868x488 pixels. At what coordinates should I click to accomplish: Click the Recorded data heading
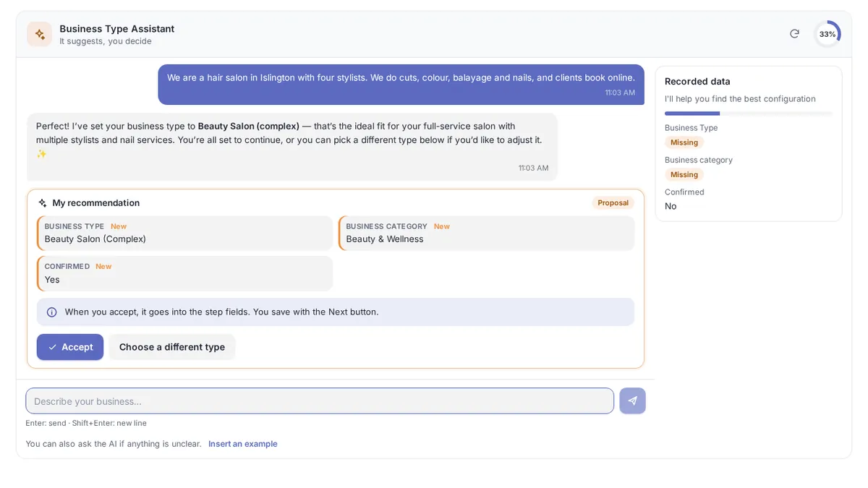click(x=697, y=82)
